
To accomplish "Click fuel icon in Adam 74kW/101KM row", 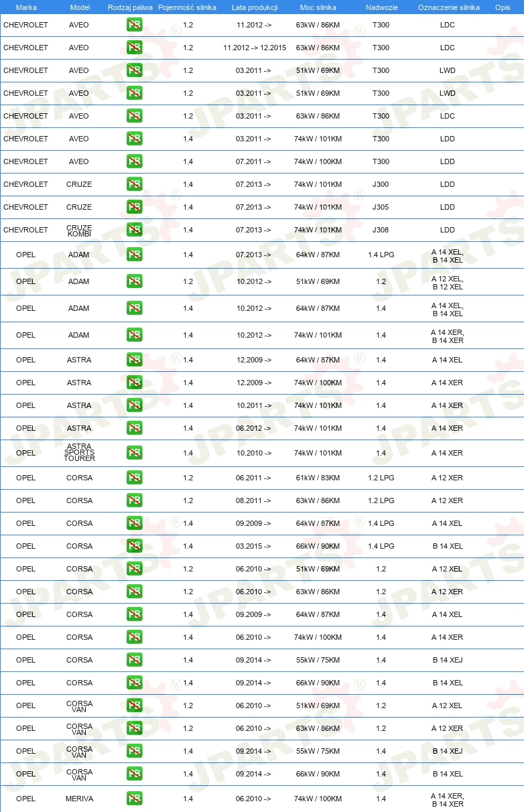I will [134, 335].
